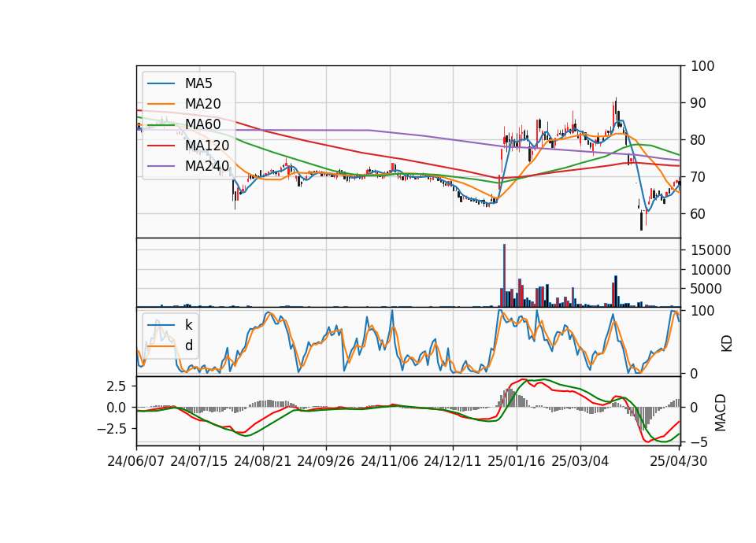The image size is (756, 543).
Task: Click the MA5 legend label
Action: 198,83
